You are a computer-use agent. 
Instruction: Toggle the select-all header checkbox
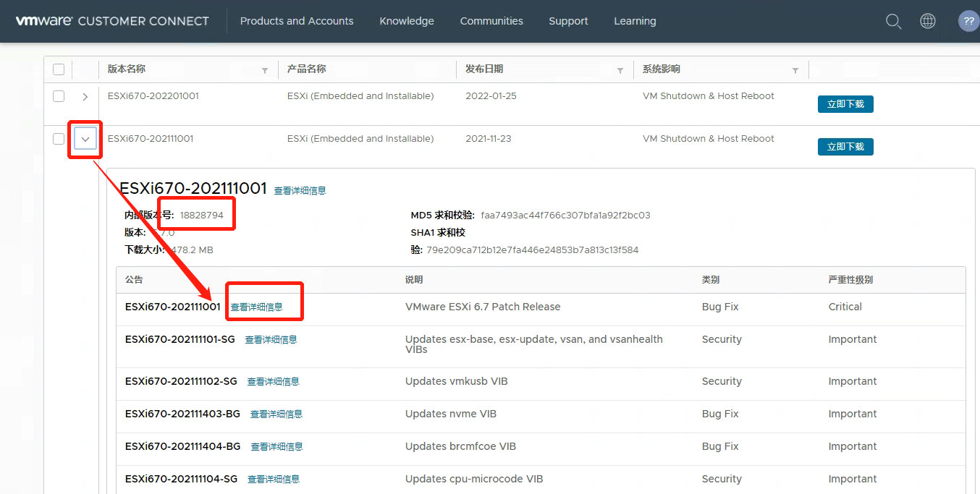click(x=59, y=69)
